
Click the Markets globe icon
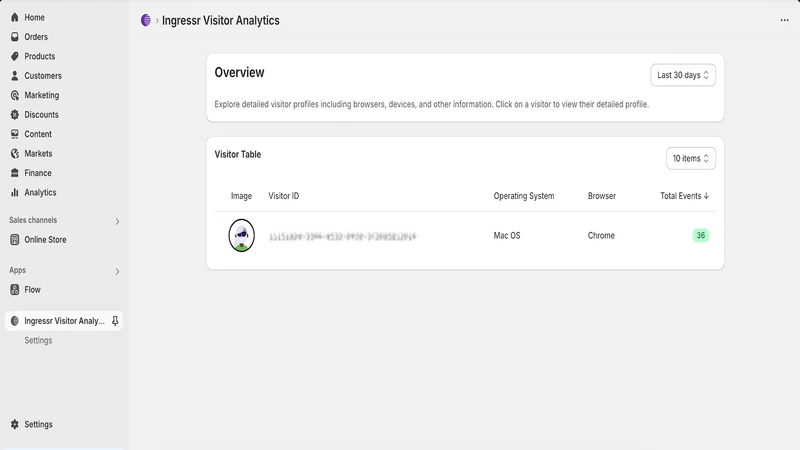(15, 153)
